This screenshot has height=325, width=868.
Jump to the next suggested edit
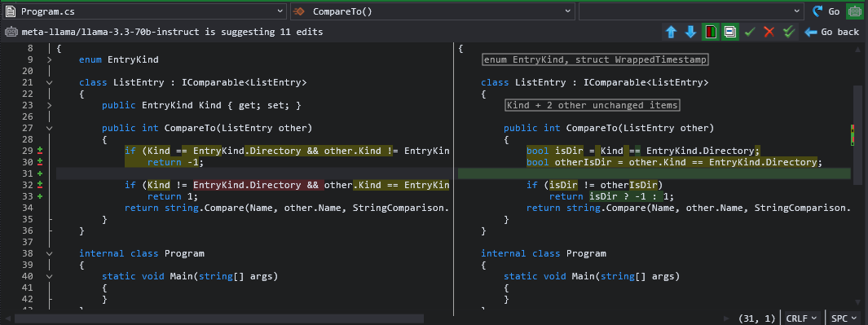690,32
